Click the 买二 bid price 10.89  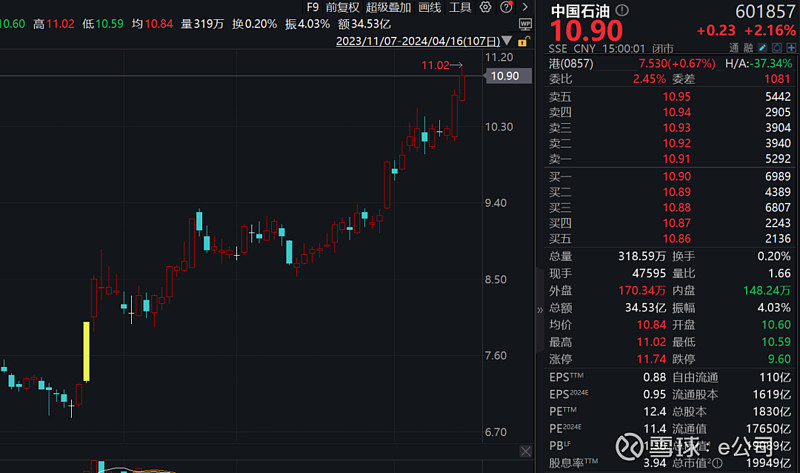tap(677, 192)
